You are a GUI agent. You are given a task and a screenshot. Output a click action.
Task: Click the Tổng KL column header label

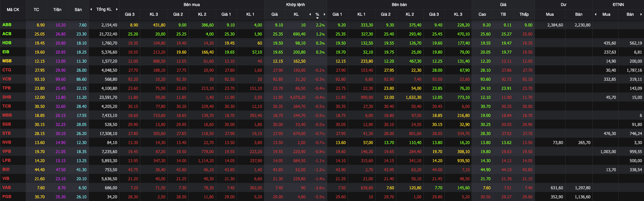104,9
